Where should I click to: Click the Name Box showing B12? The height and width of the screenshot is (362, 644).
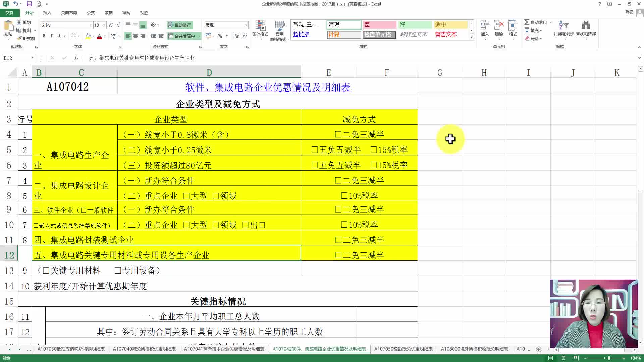click(15, 58)
